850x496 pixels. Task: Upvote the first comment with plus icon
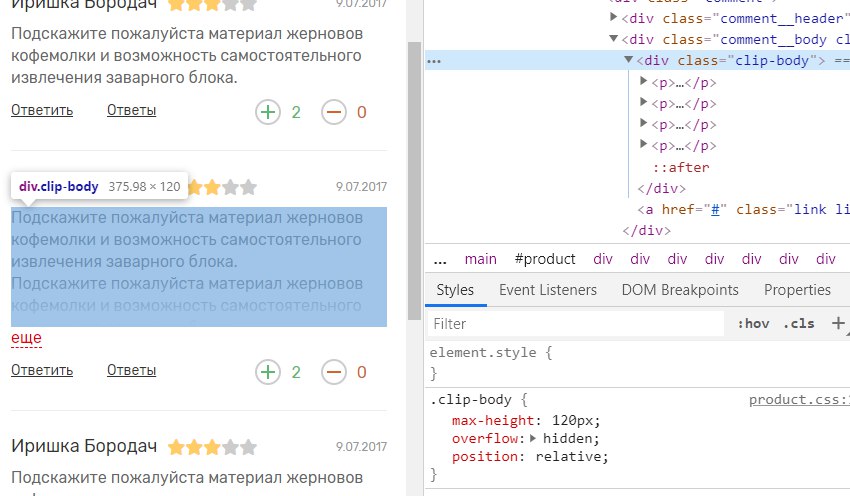268,112
